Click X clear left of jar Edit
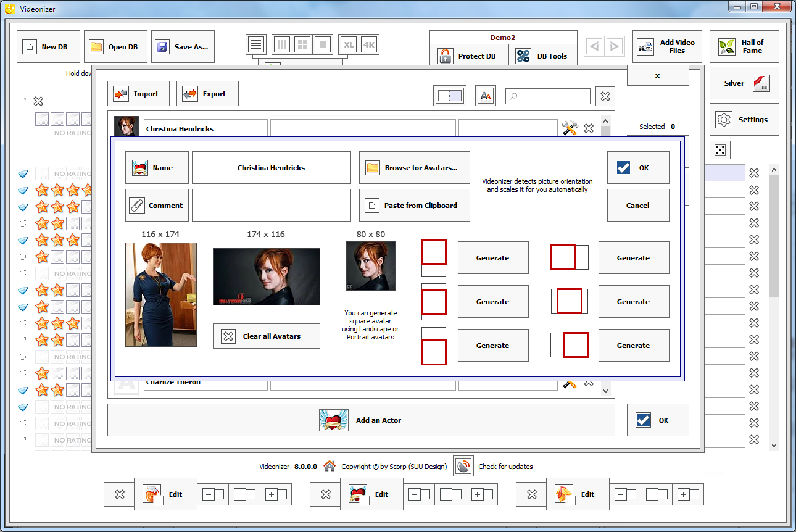Image resolution: width=796 pixels, height=532 pixels. pos(120,494)
